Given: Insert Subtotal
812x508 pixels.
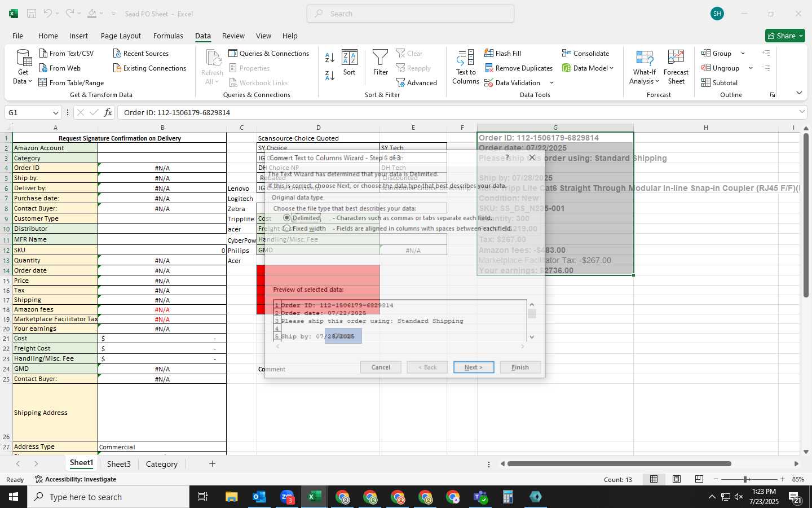Looking at the screenshot, I should click(x=720, y=82).
